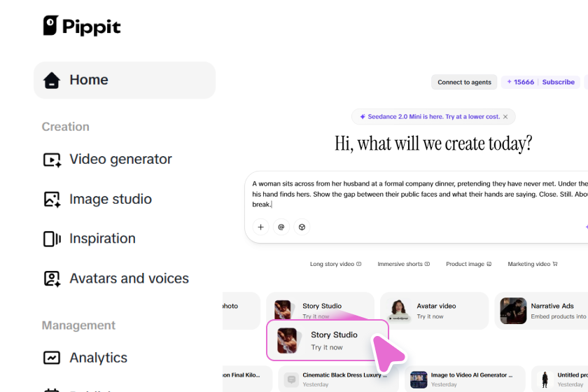The height and width of the screenshot is (392, 588).
Task: Click 'Embed products into' text on Narrative Ads
Action: pyautogui.click(x=559, y=316)
